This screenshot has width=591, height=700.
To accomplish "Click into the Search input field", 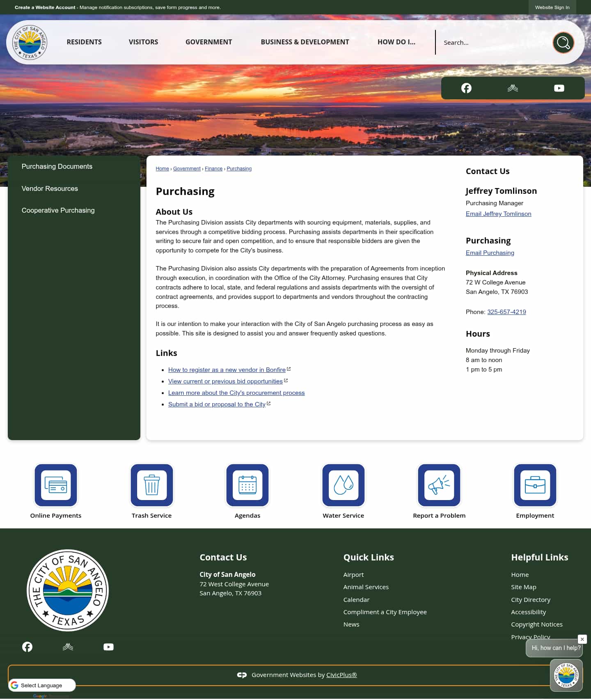I will 495,42.
